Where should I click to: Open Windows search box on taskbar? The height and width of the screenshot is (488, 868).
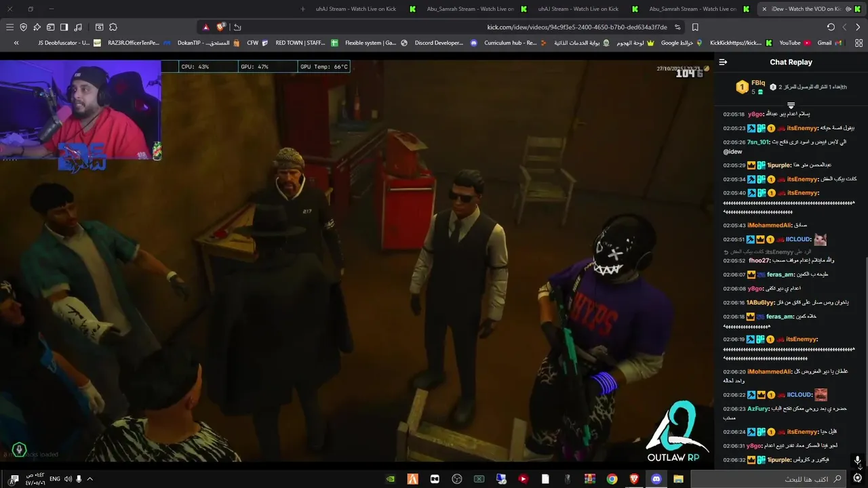(770, 479)
